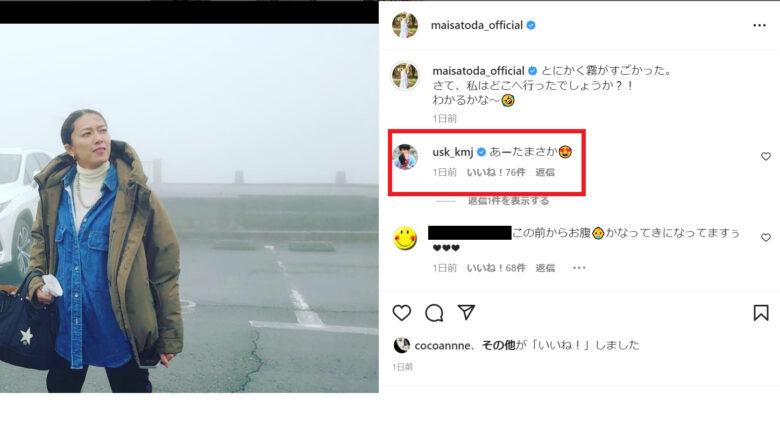The width and height of the screenshot is (780, 422).
Task: Like the post with heart icon
Action: click(x=401, y=313)
